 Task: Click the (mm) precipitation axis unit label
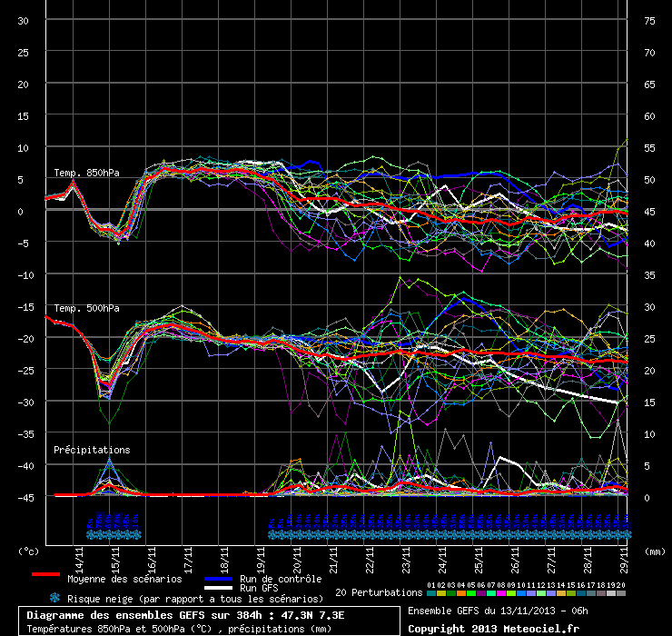coord(657,551)
